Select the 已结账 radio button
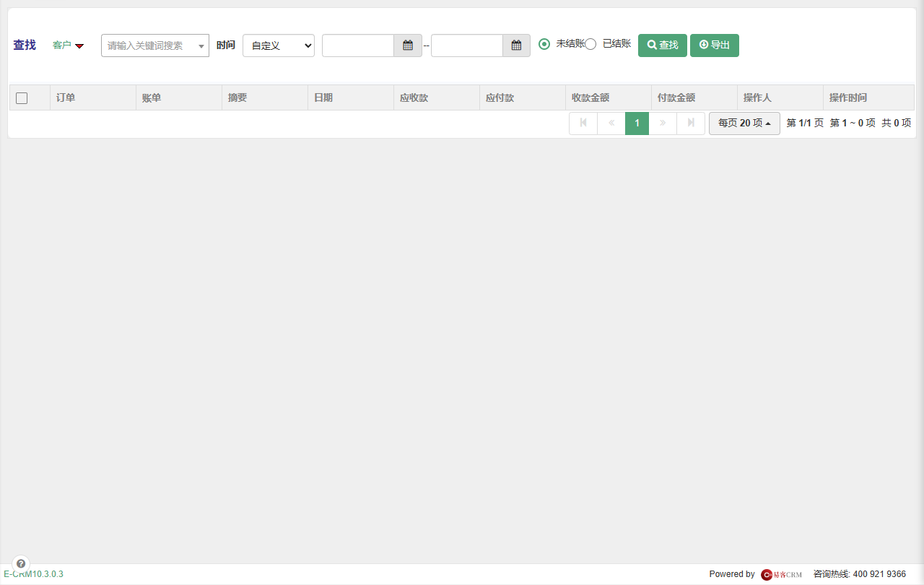Image resolution: width=924 pixels, height=585 pixels. tap(590, 44)
